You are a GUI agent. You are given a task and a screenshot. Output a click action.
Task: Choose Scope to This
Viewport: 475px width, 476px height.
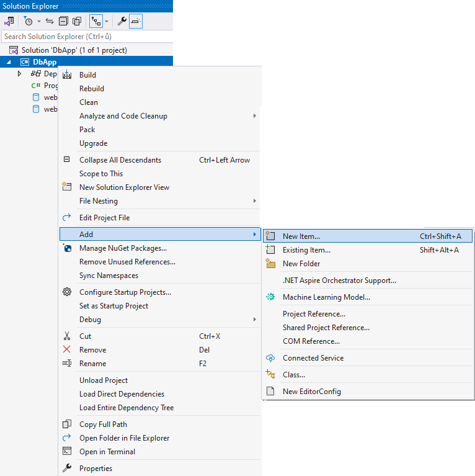click(x=160, y=174)
